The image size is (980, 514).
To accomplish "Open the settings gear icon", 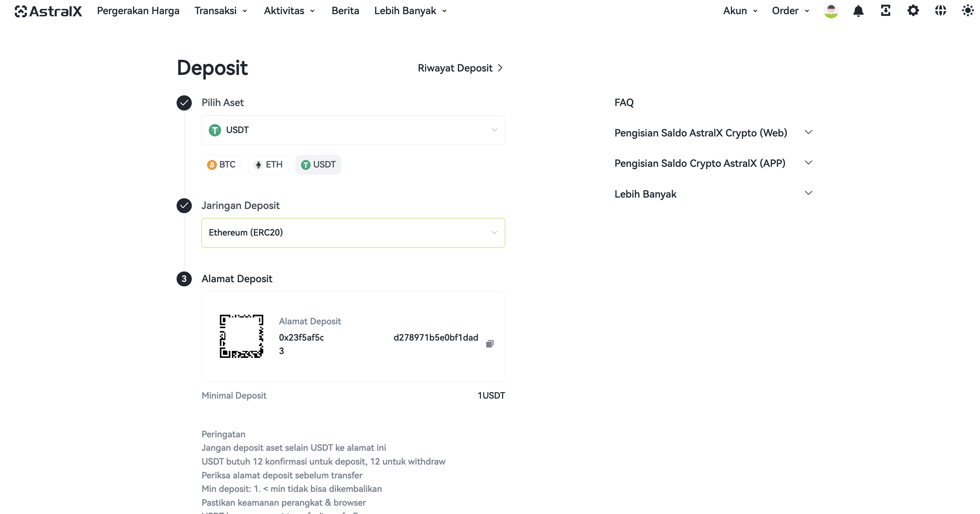I will 913,11.
